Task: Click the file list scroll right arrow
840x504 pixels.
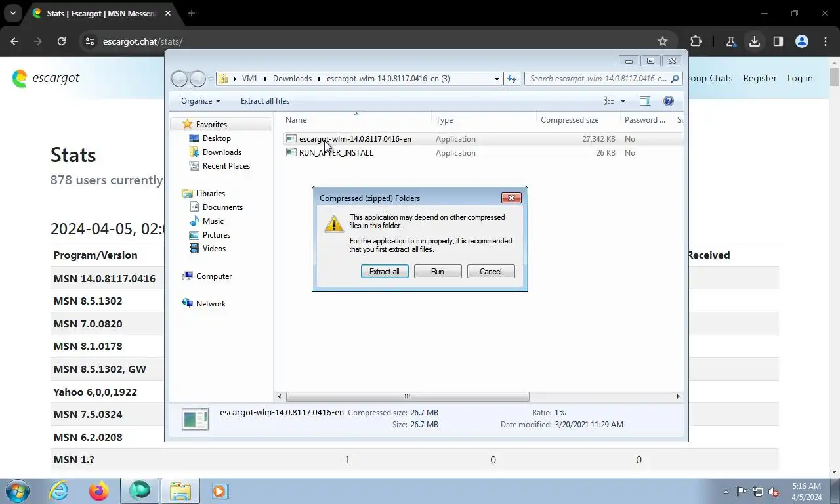Action: (678, 396)
